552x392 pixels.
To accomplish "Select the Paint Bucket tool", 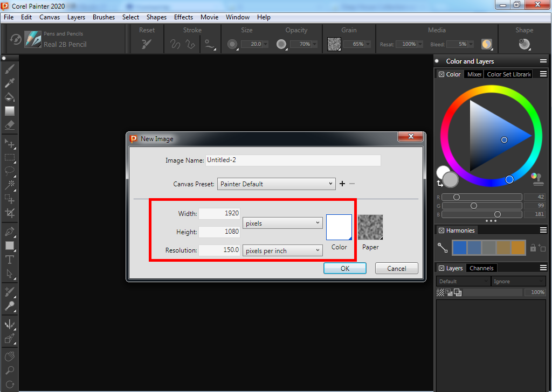I will coord(10,97).
